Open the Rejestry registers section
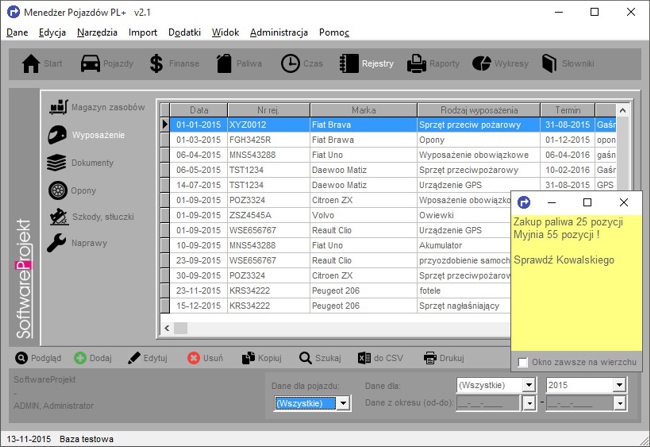The height and width of the screenshot is (447, 650). (366, 64)
